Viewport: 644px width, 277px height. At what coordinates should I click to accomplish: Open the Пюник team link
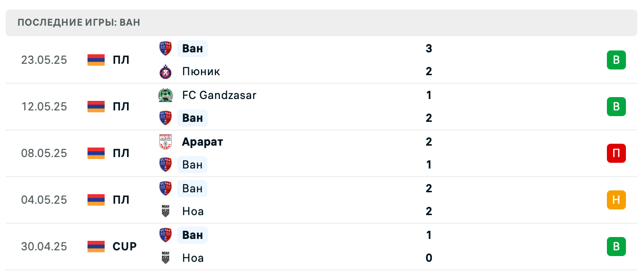point(201,71)
